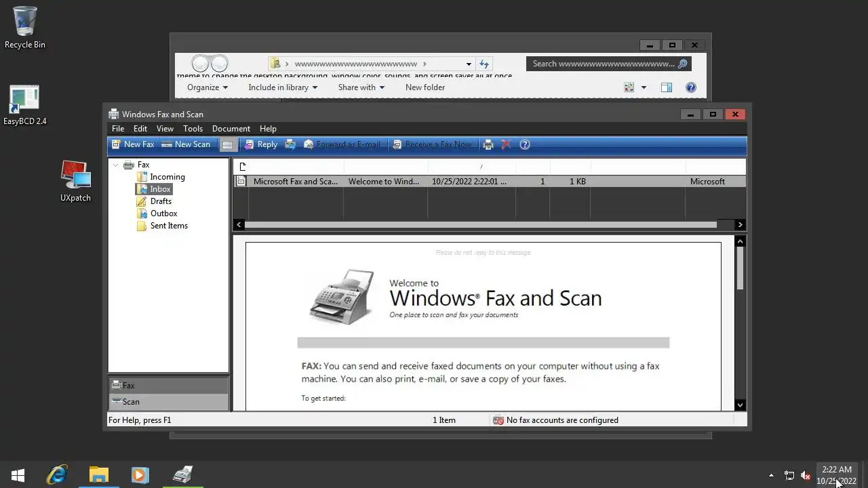Click the fax machine image in preview
868x488 pixels.
(342, 296)
